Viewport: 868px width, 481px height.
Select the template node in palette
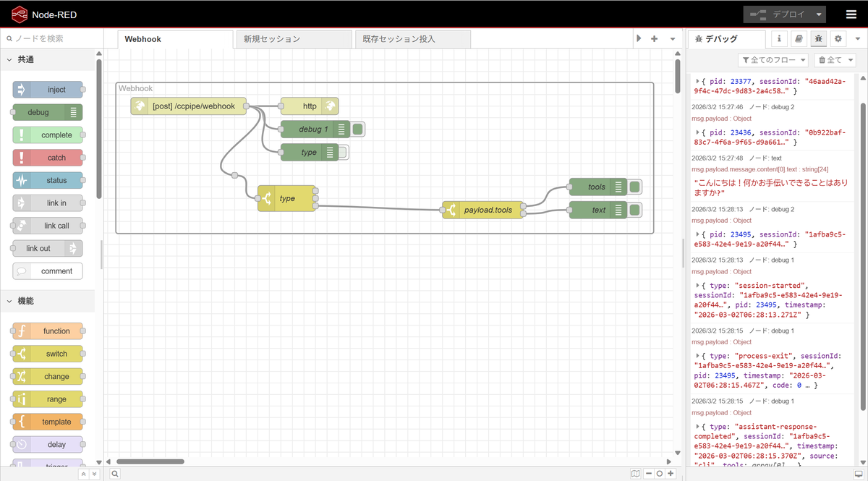(48, 422)
